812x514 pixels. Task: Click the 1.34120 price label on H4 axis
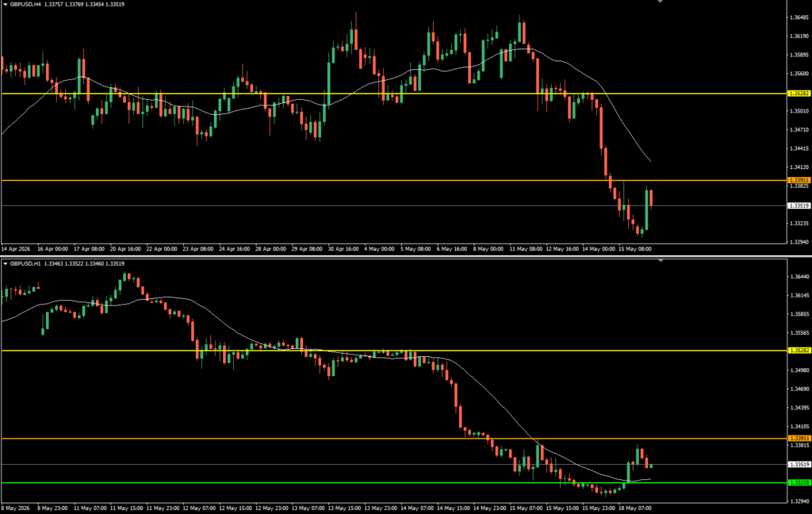point(799,167)
